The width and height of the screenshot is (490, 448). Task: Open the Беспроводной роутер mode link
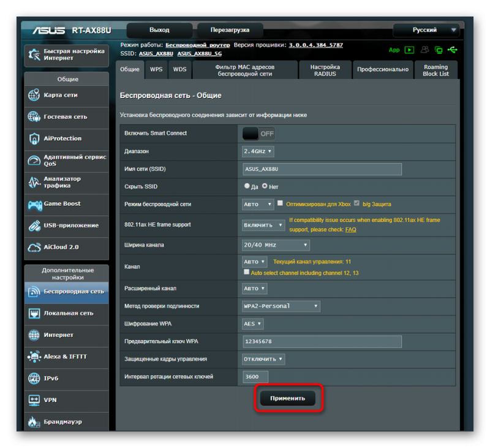(x=197, y=45)
